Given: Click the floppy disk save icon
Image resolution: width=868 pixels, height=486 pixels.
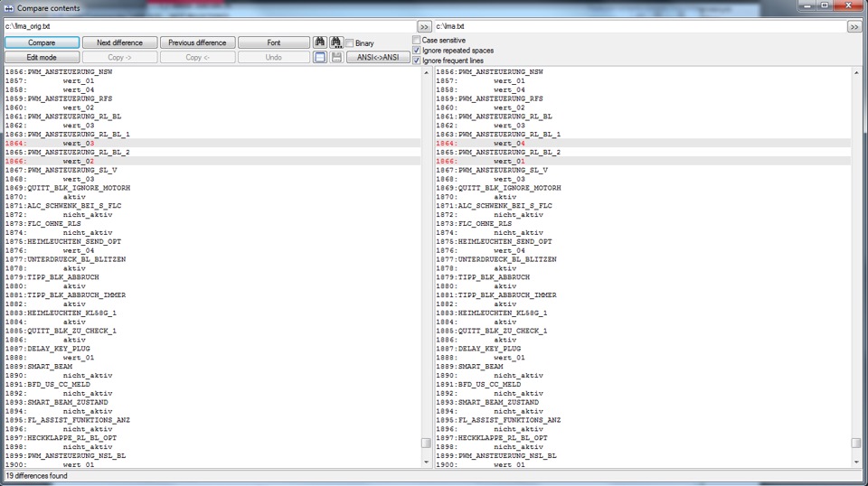Looking at the screenshot, I should pyautogui.click(x=336, y=57).
